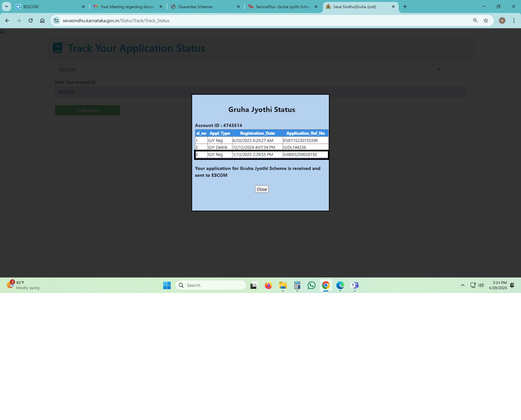Go back to previous page
The image size is (521, 420).
click(7, 21)
